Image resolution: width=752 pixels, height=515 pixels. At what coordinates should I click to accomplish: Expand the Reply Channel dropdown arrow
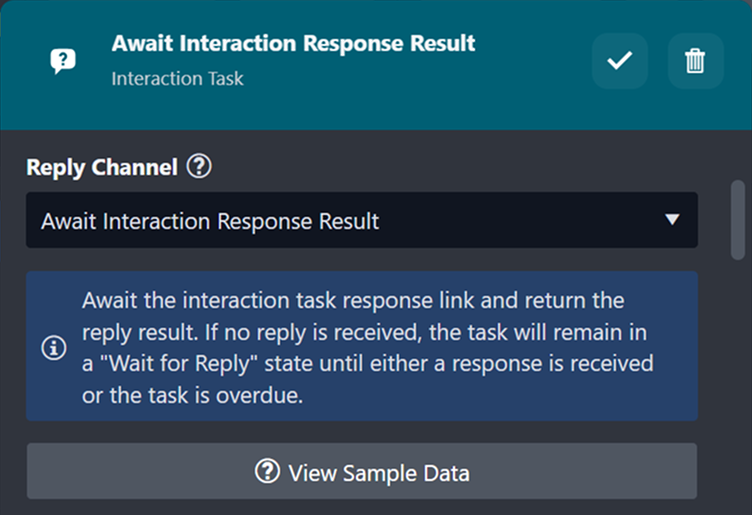pos(672,220)
